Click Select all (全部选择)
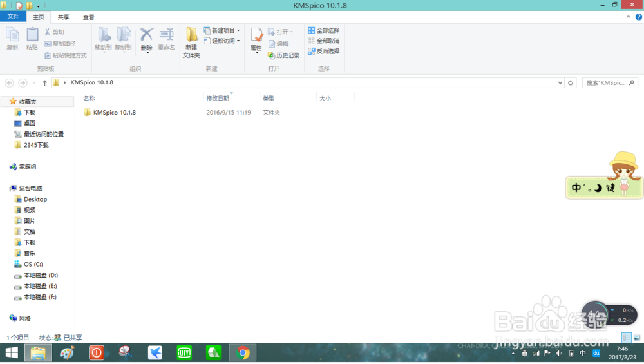Image resolution: width=644 pixels, height=364 pixels. (x=324, y=30)
